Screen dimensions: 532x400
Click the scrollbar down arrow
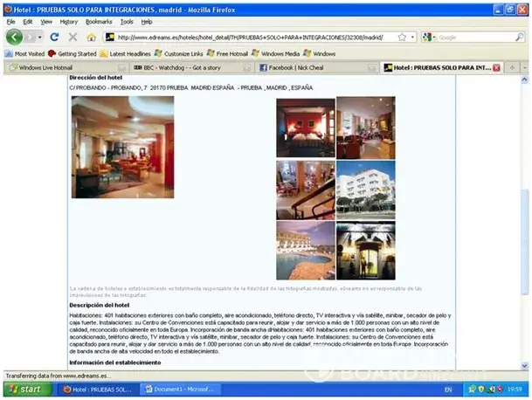pyautogui.click(x=524, y=366)
